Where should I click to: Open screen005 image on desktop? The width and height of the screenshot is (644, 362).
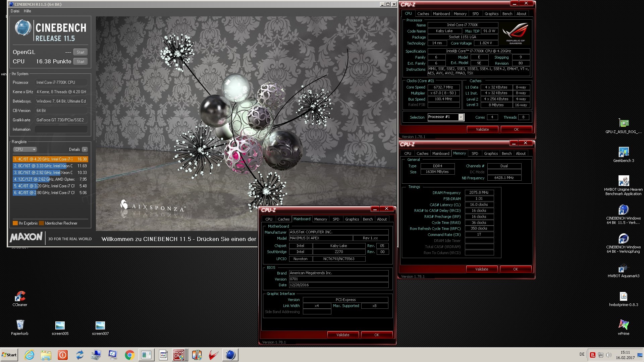pos(60,328)
